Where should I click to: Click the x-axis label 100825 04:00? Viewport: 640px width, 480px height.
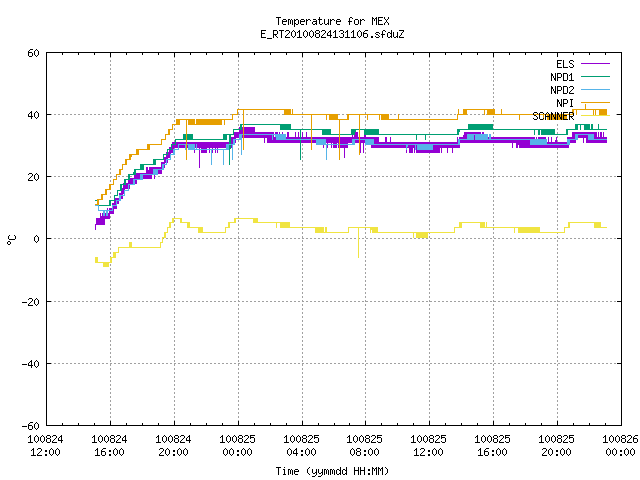coord(302,446)
